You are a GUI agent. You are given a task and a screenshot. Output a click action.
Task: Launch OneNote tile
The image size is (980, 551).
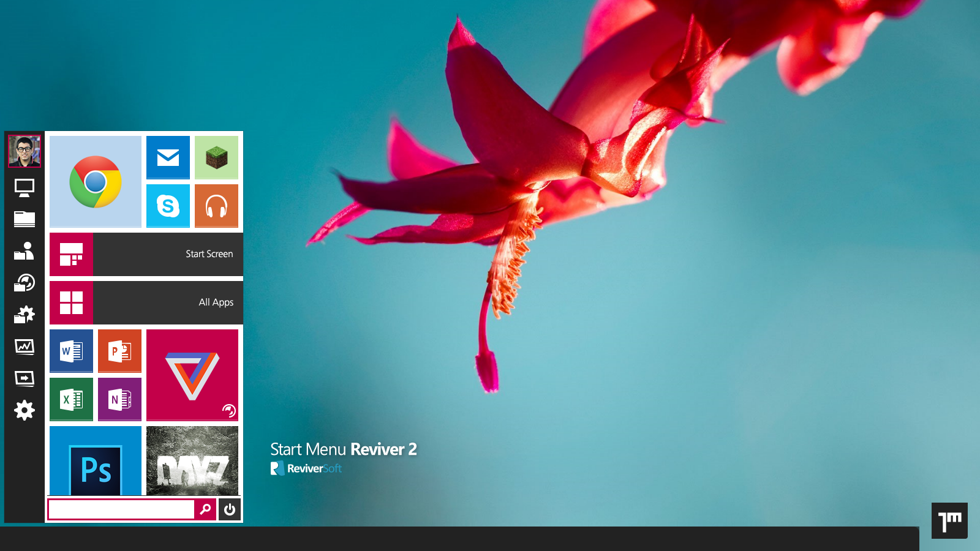[x=119, y=399]
